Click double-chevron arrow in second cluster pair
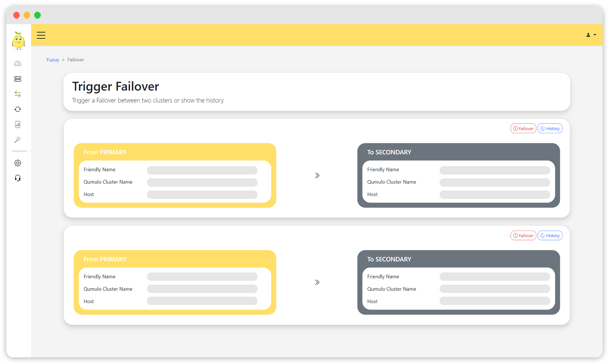Image resolution: width=609 pixels, height=364 pixels. click(x=317, y=282)
